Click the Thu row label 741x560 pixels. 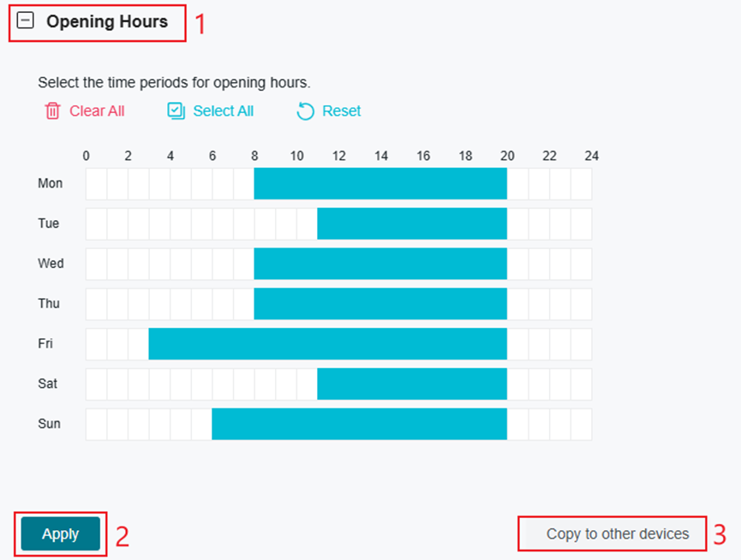[x=48, y=303]
